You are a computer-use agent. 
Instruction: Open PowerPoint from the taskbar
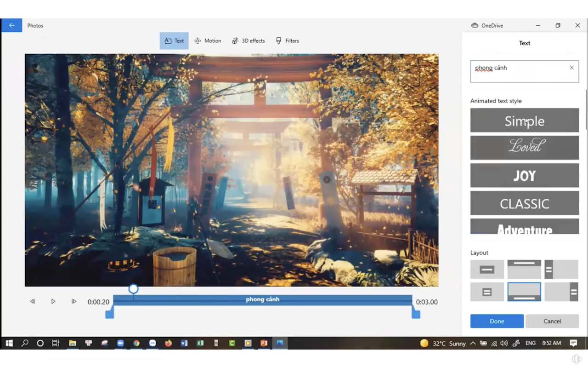(264, 343)
